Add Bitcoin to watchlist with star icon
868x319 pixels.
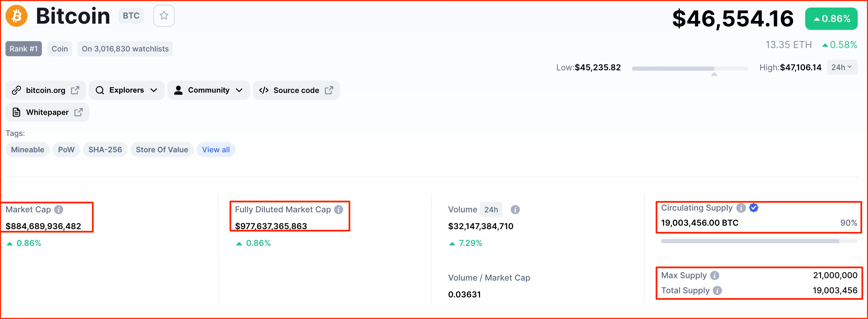tap(164, 16)
